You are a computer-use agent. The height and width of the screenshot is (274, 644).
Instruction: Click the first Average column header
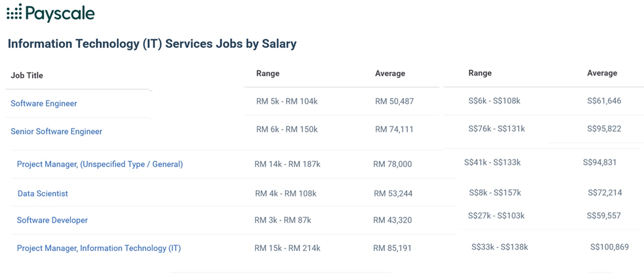(390, 73)
